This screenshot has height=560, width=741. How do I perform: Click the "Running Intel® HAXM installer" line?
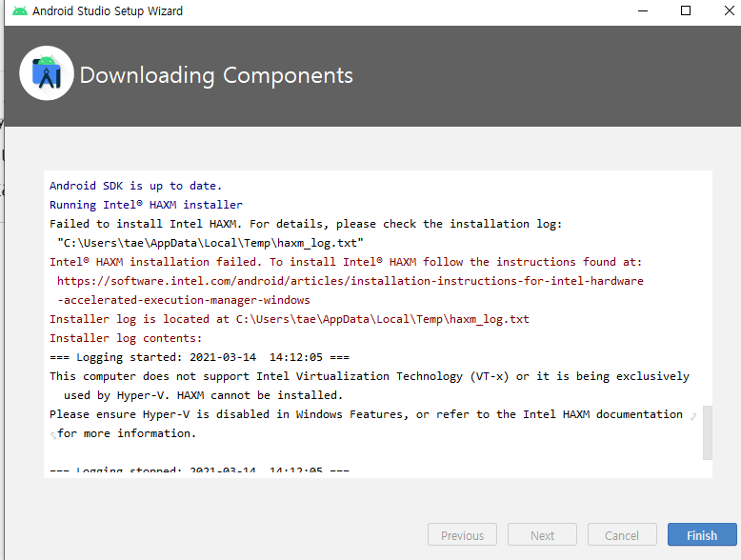pyautogui.click(x=146, y=205)
